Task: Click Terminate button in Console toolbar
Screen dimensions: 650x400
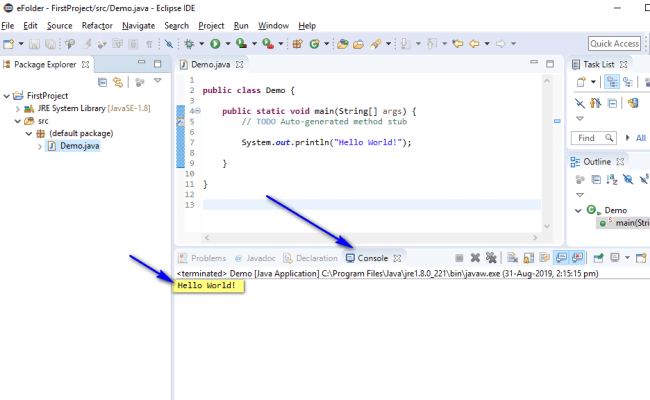Action: pyautogui.click(x=459, y=258)
